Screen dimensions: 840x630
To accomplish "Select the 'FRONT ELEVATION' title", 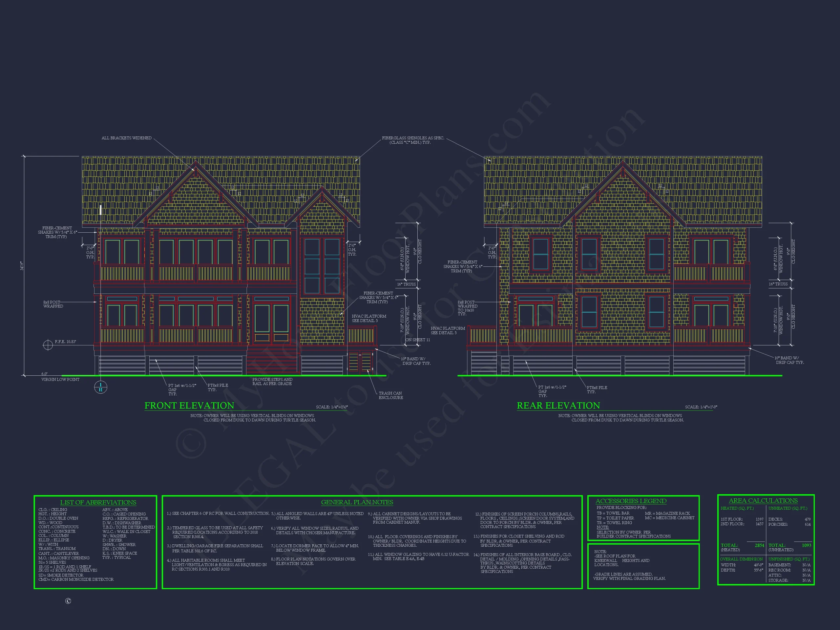I will tap(189, 405).
